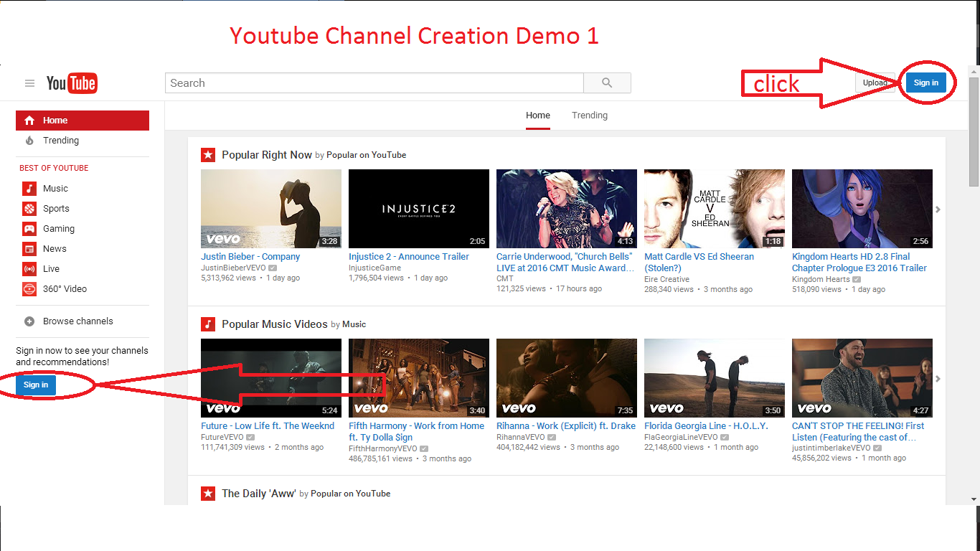Click Popular Music Videos note icon
This screenshot has height=551, width=980.
click(208, 324)
